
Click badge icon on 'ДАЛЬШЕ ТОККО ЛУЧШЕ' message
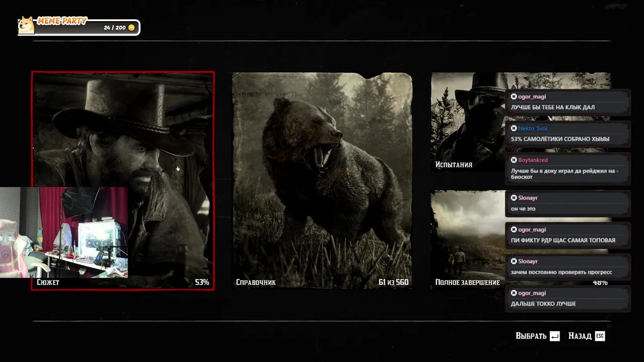pos(514,293)
